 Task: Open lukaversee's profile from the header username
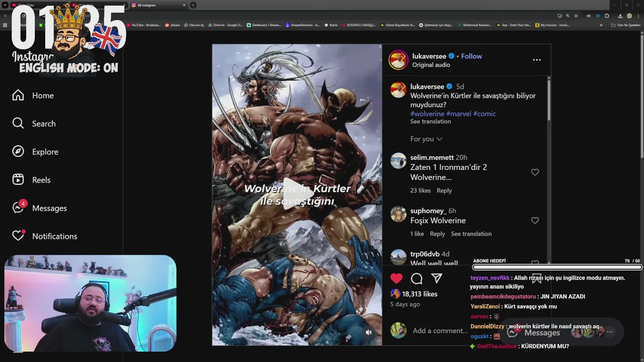coord(430,56)
